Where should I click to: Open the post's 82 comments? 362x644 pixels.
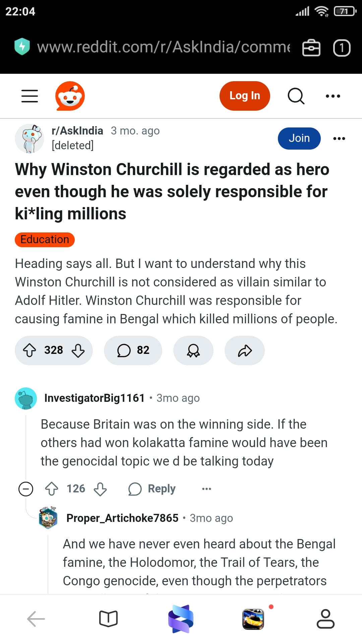(x=133, y=351)
